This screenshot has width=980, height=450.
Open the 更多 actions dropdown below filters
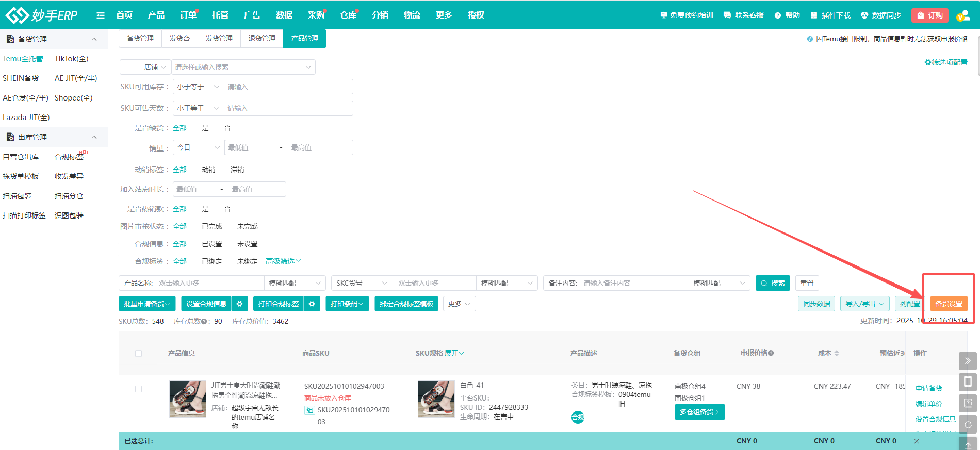coord(459,304)
